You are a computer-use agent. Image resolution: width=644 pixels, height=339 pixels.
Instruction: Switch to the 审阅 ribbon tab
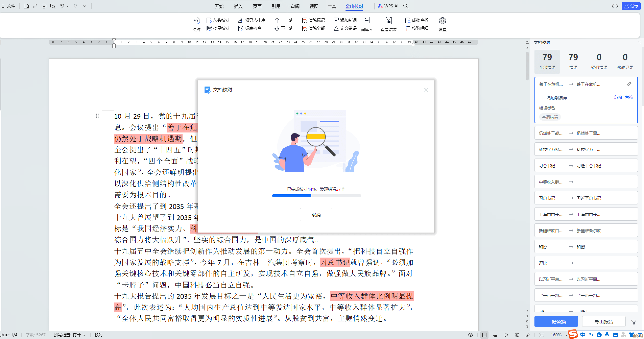pos(295,6)
